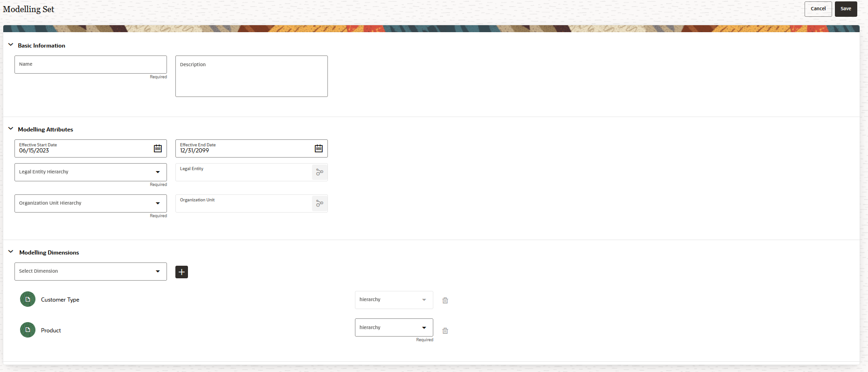Collapse the Basic Information section

point(11,45)
